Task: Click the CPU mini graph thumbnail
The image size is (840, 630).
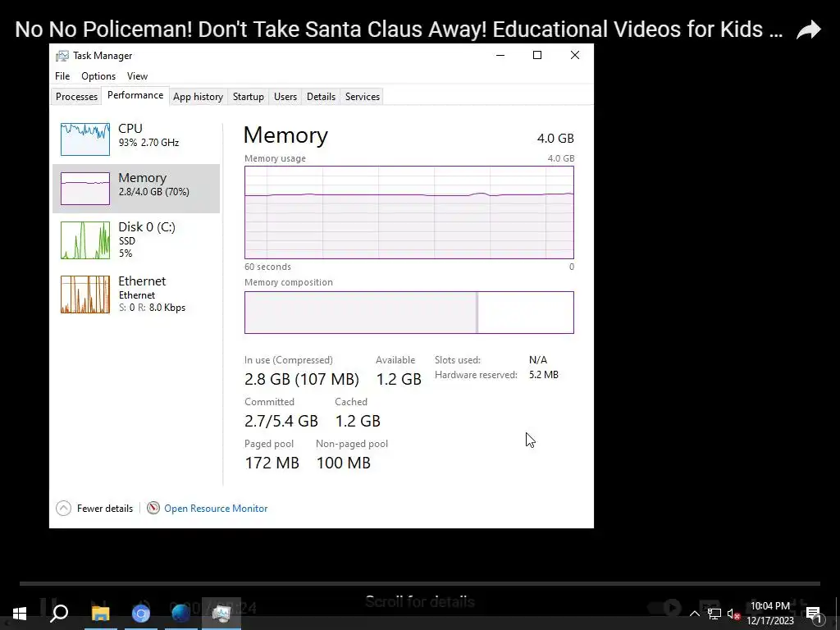Action: point(85,139)
